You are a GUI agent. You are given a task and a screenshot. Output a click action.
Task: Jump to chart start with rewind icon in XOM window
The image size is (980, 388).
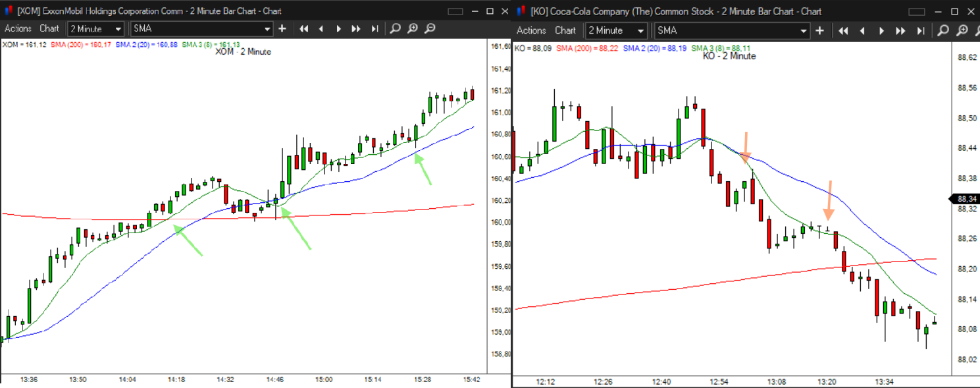pyautogui.click(x=303, y=28)
